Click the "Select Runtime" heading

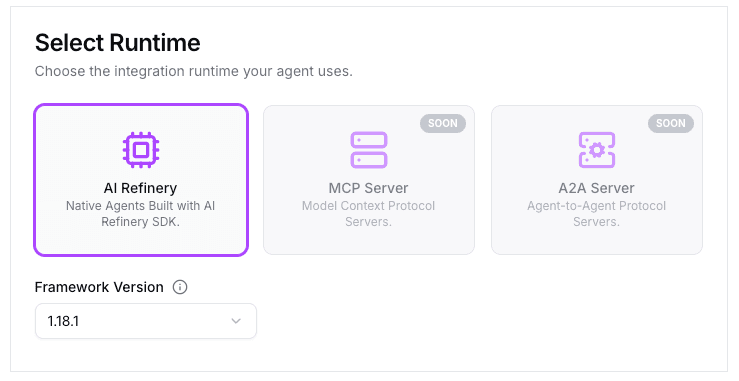click(117, 43)
